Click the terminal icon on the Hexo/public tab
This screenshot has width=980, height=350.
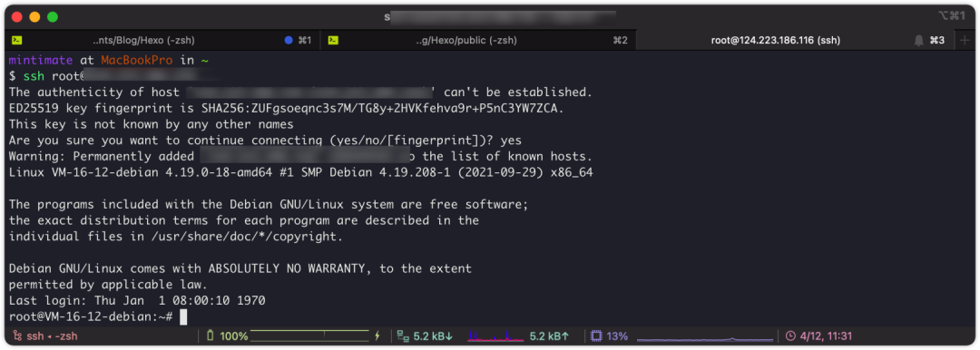[x=334, y=41]
